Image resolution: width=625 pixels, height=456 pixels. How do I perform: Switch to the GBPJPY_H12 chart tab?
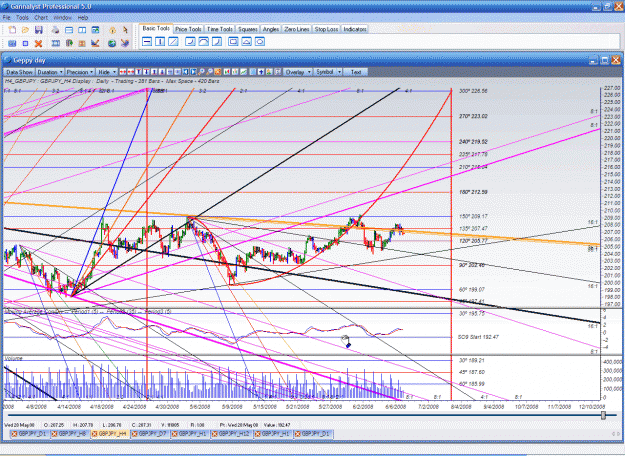point(231,434)
